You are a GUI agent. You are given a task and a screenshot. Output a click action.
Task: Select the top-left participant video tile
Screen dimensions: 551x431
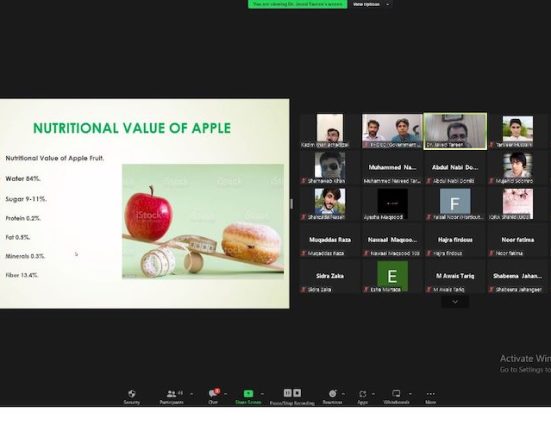pyautogui.click(x=330, y=131)
